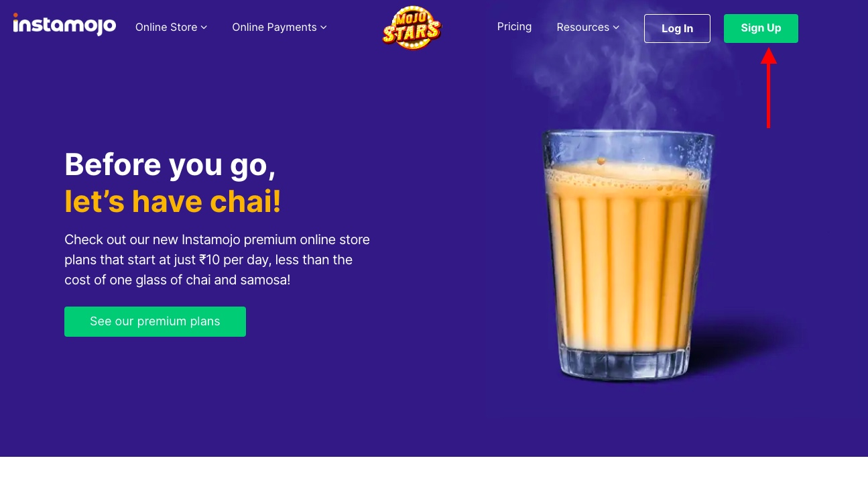Click the yellow "let's have chai!" heading

click(173, 202)
